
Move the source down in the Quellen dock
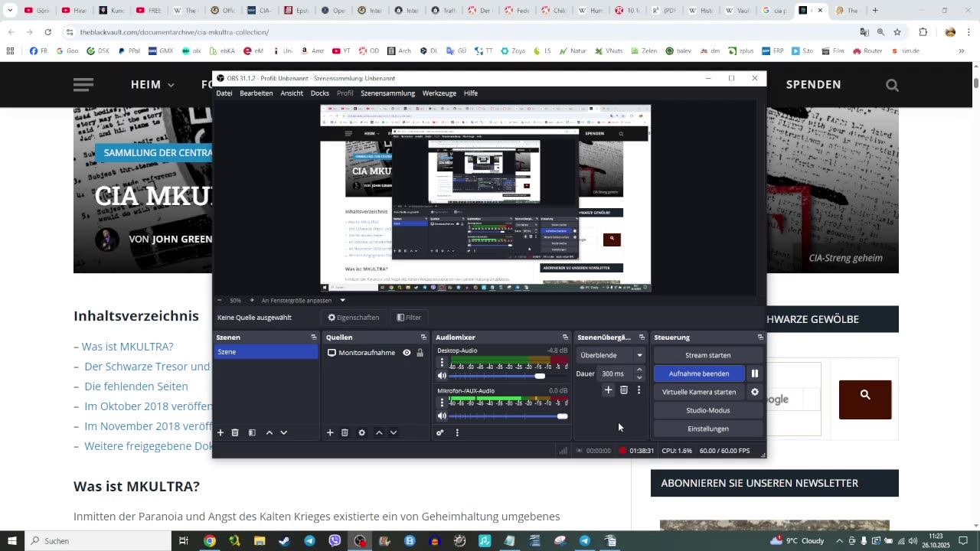394,432
